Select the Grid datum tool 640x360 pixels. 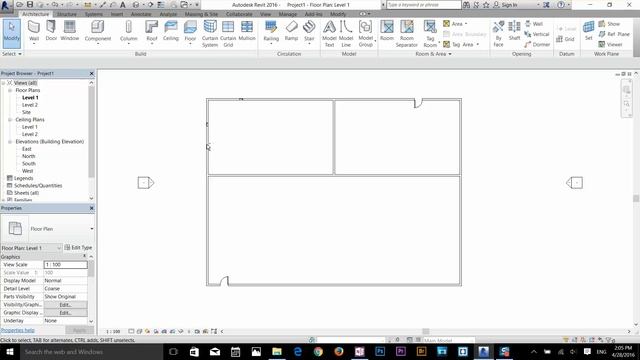tap(565, 39)
